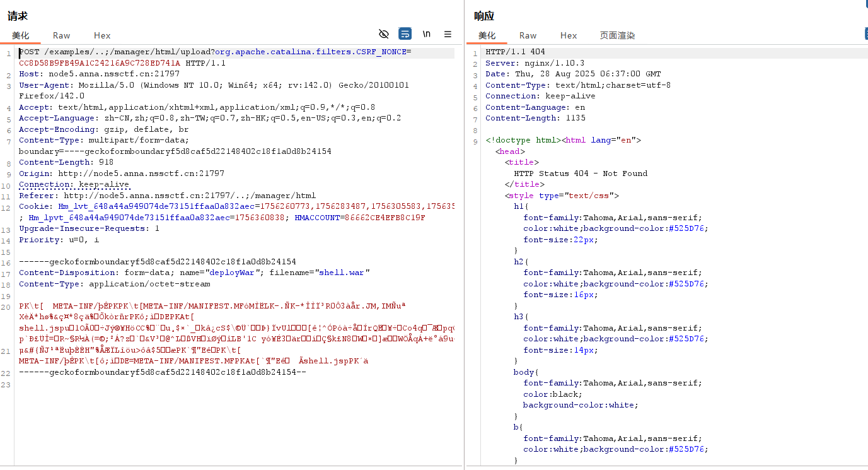Click the Content-Disposition form-data line
This screenshot has width=868, height=470.
point(194,273)
